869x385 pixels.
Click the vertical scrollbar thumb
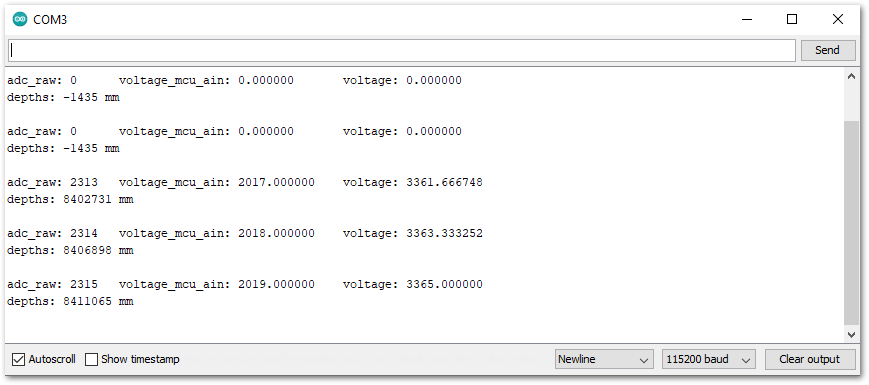(852, 223)
